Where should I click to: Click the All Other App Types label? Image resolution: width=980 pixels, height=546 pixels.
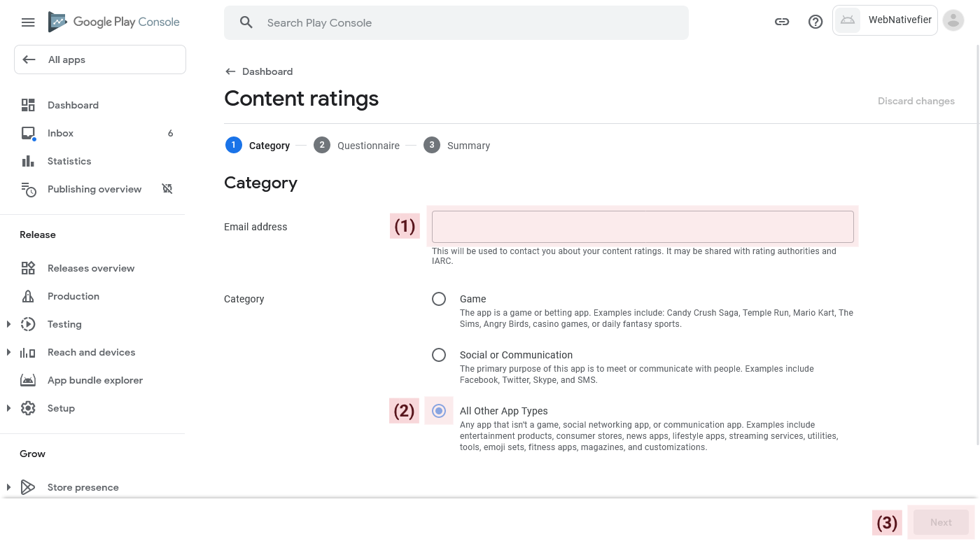[x=503, y=411]
